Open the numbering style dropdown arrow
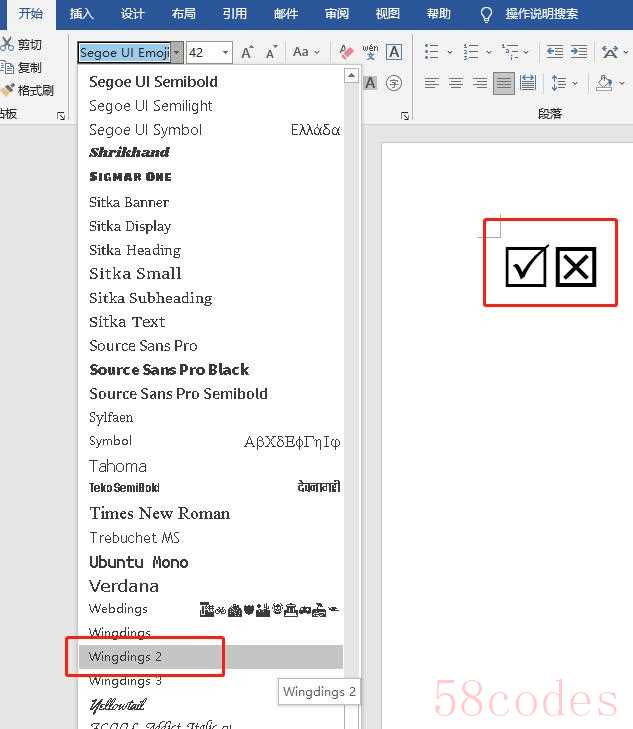Image resolution: width=633 pixels, height=729 pixels. (488, 52)
